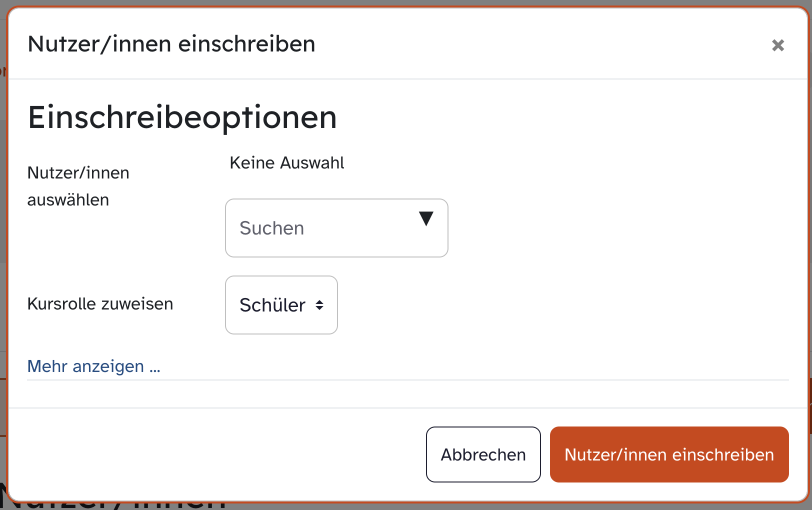The height and width of the screenshot is (510, 812).
Task: Expand the user search dropdown arrow
Action: [426, 218]
